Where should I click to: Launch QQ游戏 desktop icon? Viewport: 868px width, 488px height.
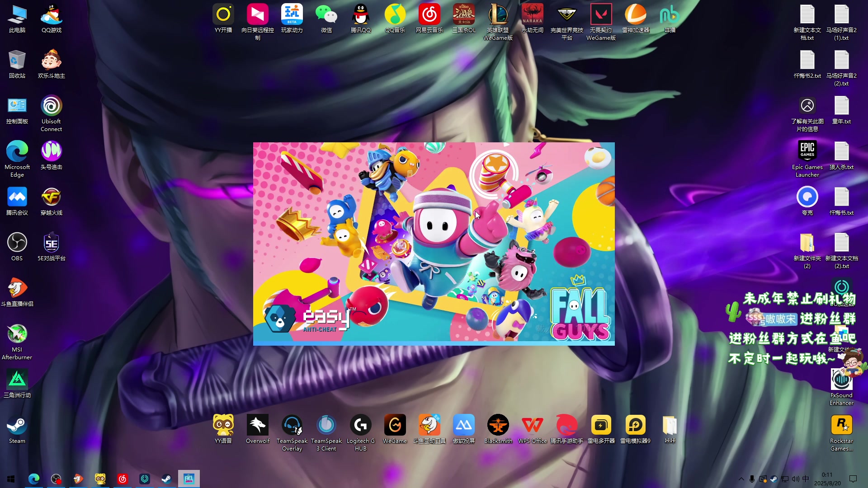click(x=51, y=19)
